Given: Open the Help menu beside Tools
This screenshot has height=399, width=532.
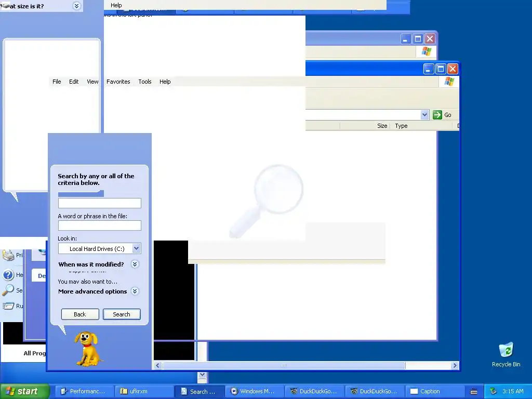Looking at the screenshot, I should [165, 82].
